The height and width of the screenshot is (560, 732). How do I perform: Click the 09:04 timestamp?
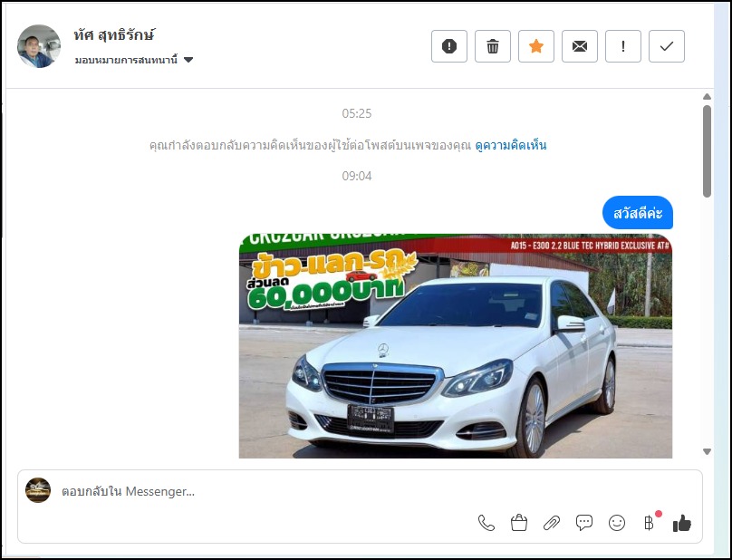point(357,176)
